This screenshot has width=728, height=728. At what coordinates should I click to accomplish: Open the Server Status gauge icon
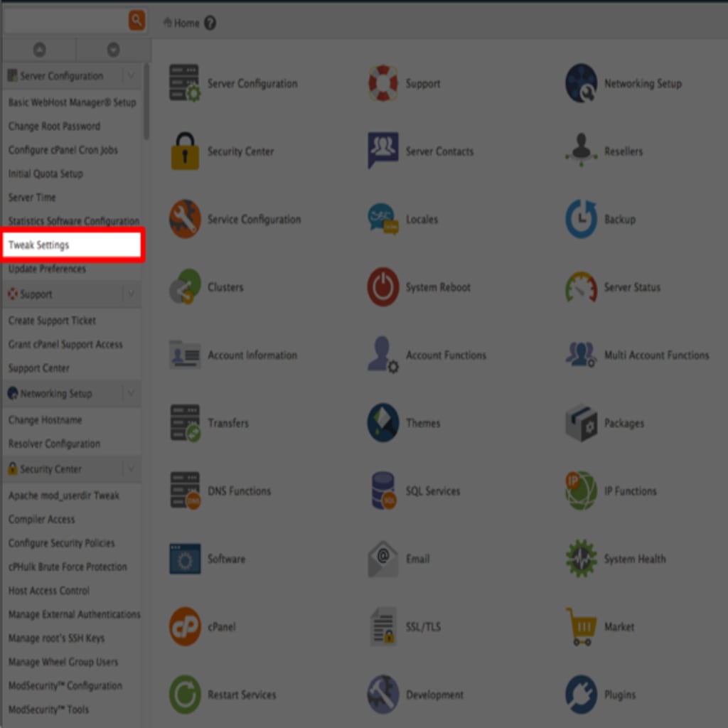(581, 287)
